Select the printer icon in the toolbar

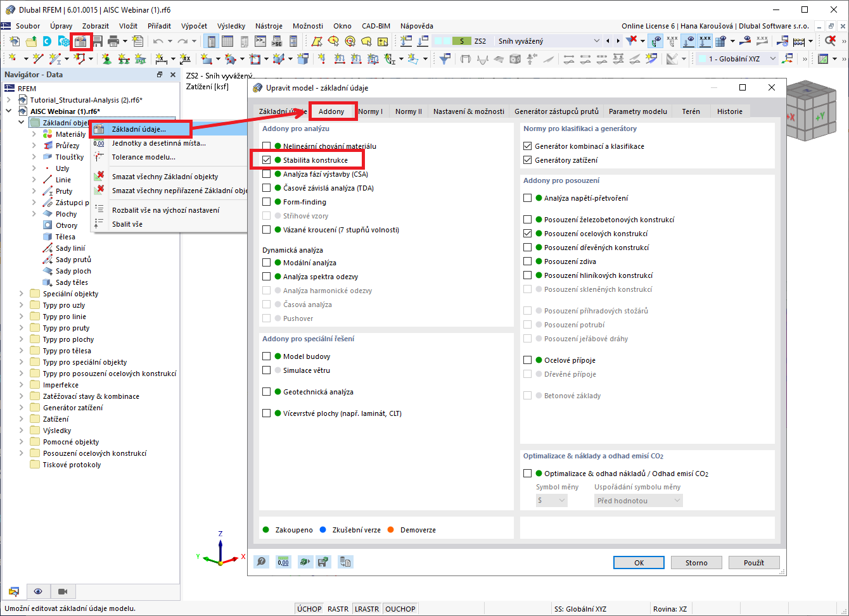[x=113, y=40]
